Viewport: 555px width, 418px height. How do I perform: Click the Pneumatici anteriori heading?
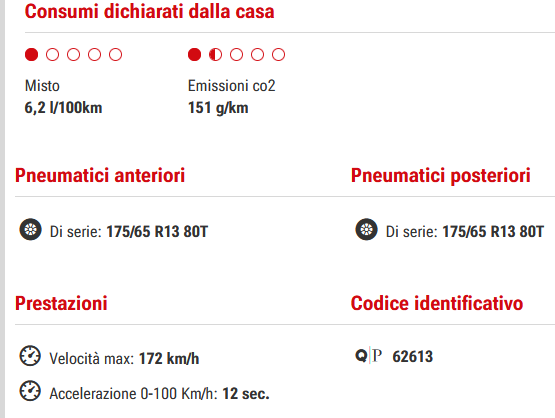100,175
